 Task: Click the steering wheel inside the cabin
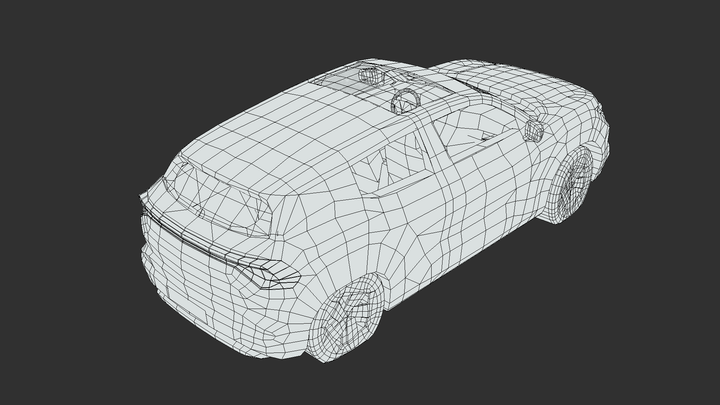[407, 100]
